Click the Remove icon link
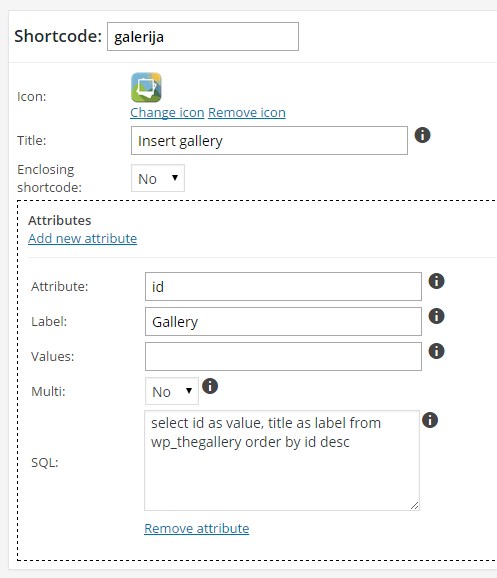 pyautogui.click(x=247, y=112)
